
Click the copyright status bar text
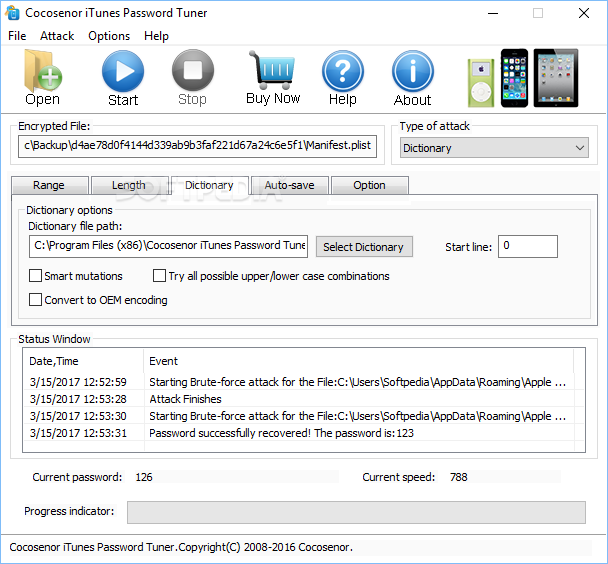pos(181,547)
